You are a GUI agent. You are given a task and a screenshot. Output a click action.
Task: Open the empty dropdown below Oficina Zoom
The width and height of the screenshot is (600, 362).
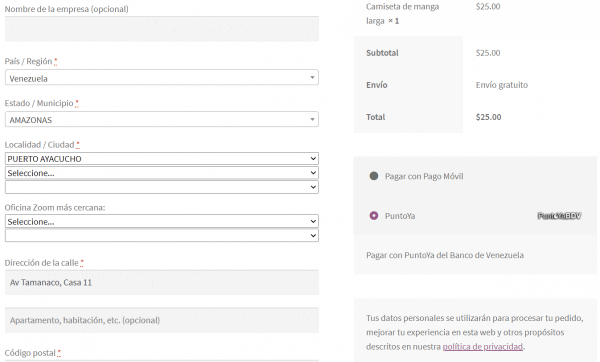[x=161, y=235]
